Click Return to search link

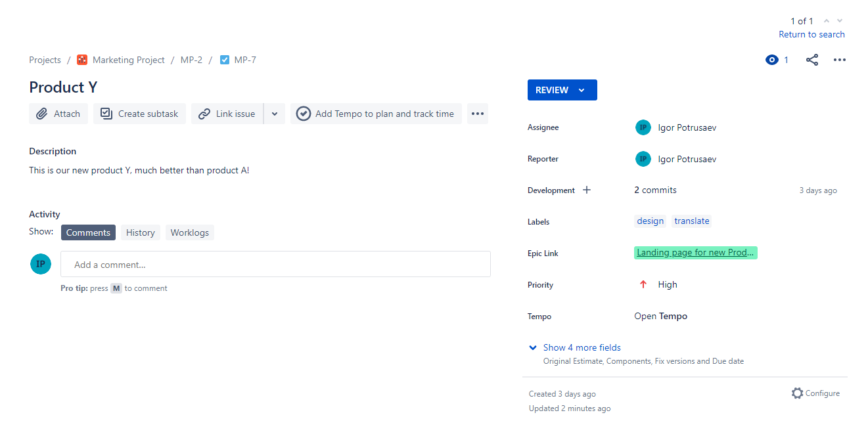click(x=811, y=34)
